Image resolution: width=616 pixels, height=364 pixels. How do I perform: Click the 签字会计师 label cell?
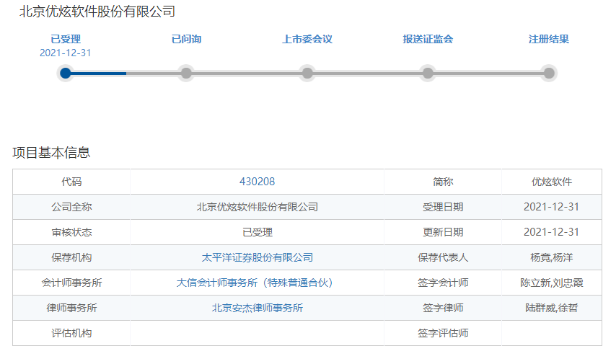(443, 283)
